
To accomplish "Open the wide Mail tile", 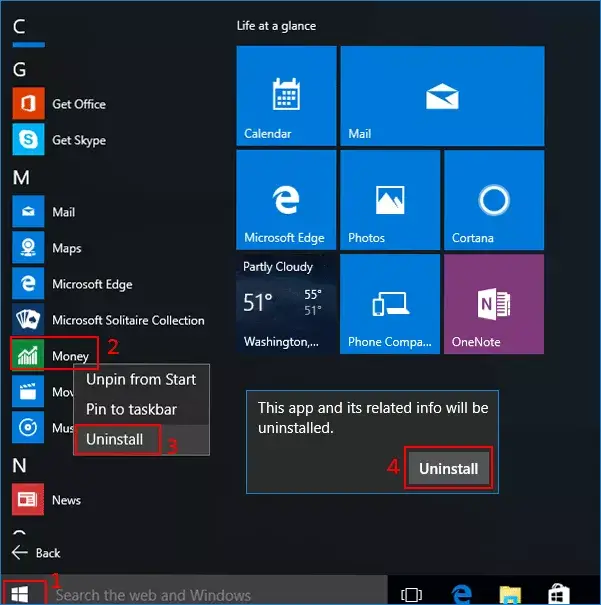I will (442, 96).
